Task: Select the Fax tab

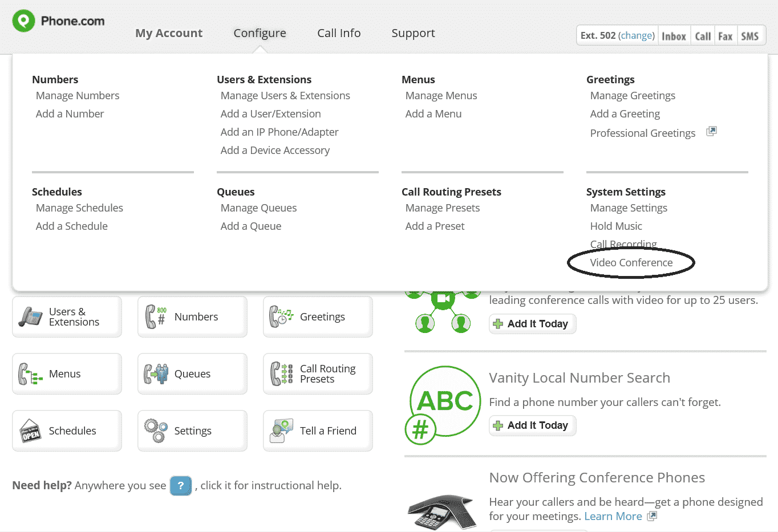Action: (726, 36)
